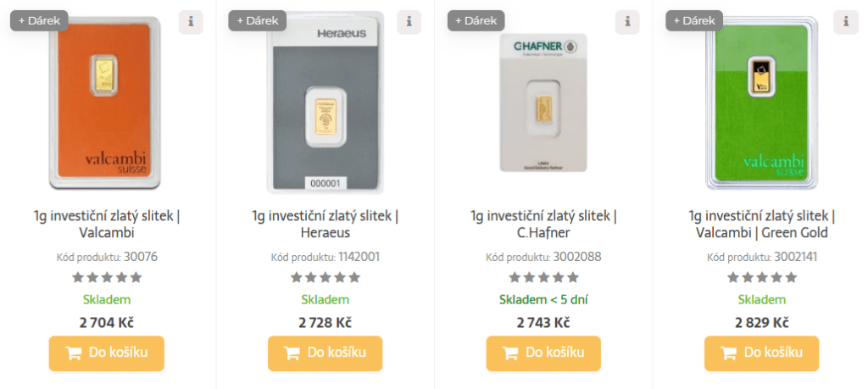Add Heraeus 1g bar to cart

[x=325, y=353]
